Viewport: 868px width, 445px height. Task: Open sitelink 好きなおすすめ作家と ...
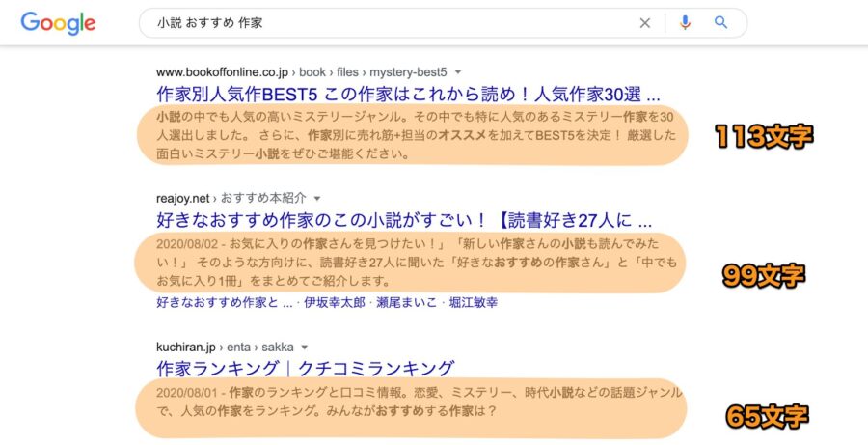click(224, 302)
